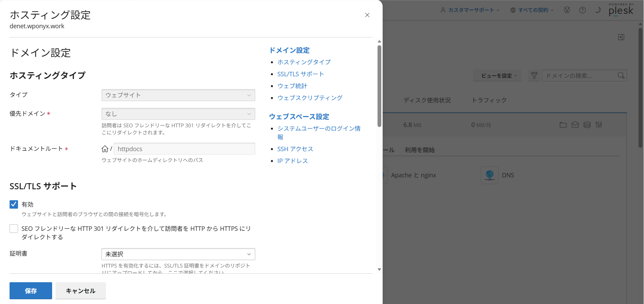644x304 pixels.
Task: Click the 0 MB/月 traffic value
Action: (481, 125)
